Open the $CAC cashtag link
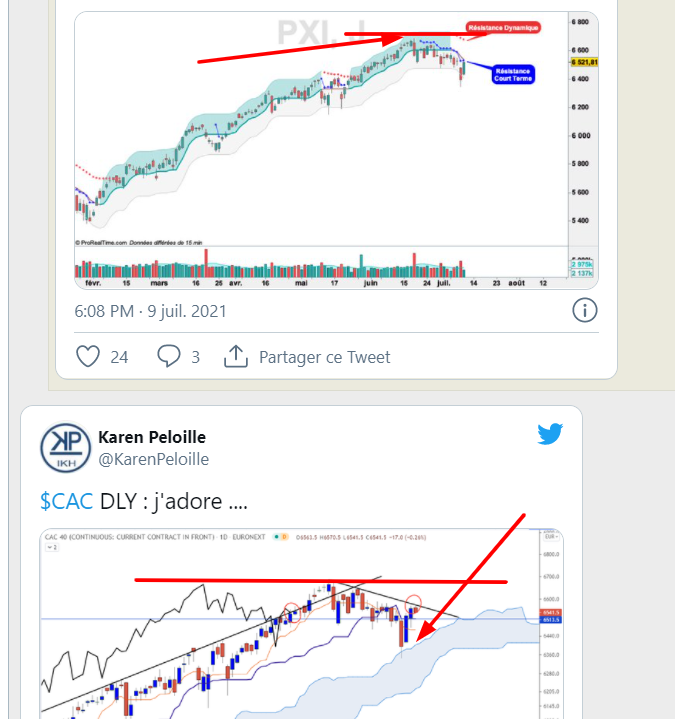Screen dimensions: 675x719 point(66,502)
